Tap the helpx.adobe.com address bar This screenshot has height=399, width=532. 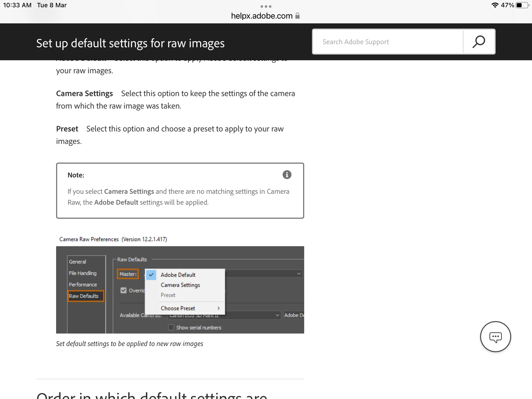click(262, 16)
